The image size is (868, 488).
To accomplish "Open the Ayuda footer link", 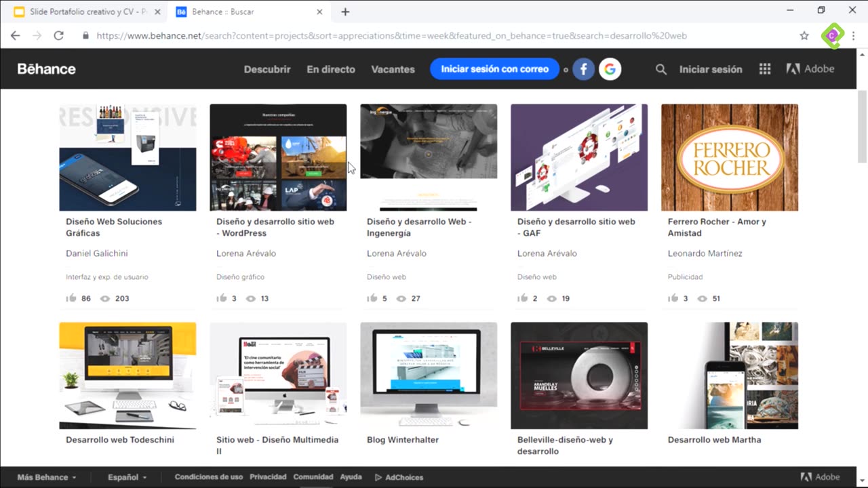I will 351,477.
